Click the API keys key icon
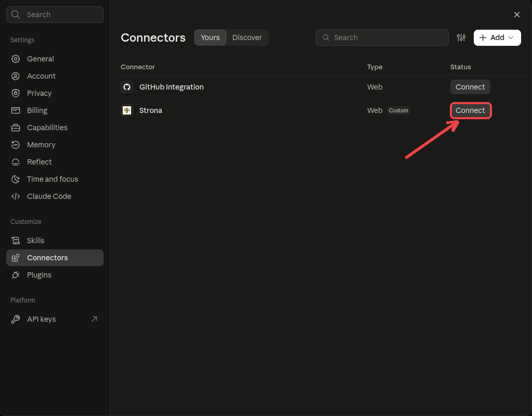The image size is (532, 416). [x=16, y=319]
